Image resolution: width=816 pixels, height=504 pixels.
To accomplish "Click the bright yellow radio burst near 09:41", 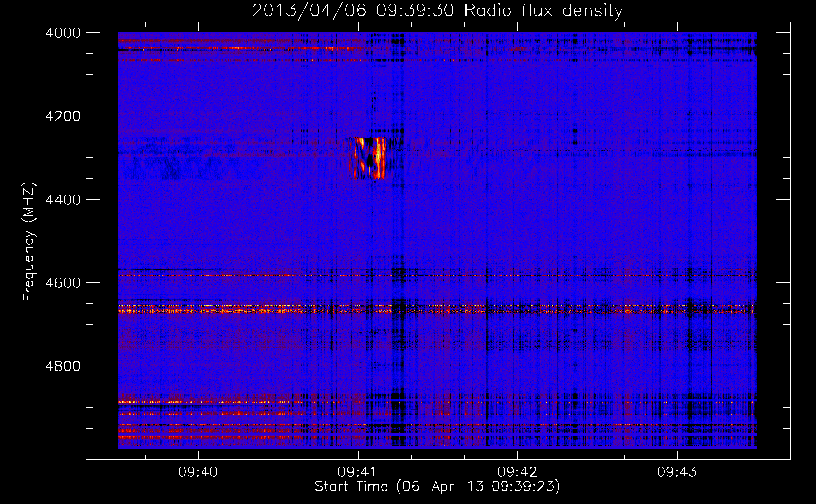I will [x=370, y=158].
